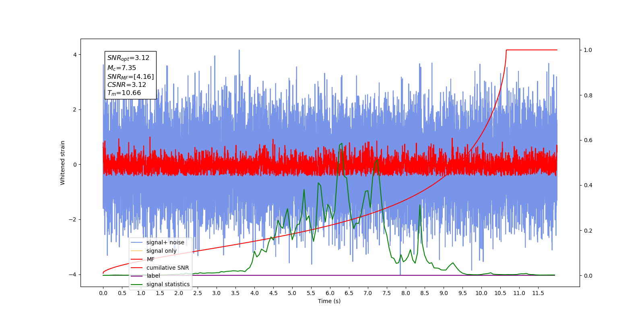Click the left y-axis tick label −2
Viewport: 644px width, 322px height.
(x=73, y=219)
